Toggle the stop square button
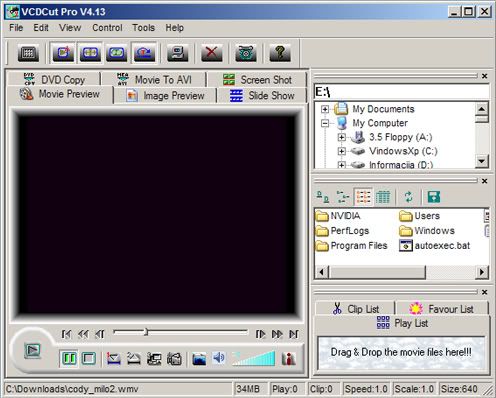Image resolution: width=496 pixels, height=398 pixels. 89,359
